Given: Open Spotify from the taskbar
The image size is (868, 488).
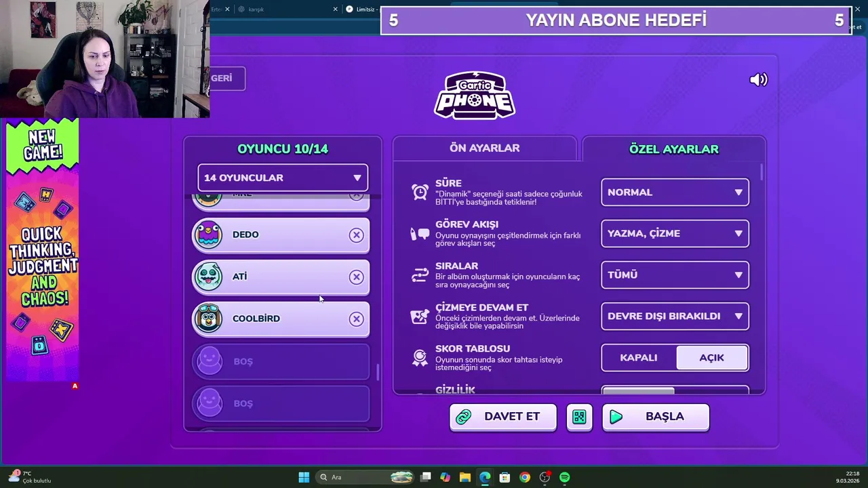Looking at the screenshot, I should pyautogui.click(x=564, y=477).
